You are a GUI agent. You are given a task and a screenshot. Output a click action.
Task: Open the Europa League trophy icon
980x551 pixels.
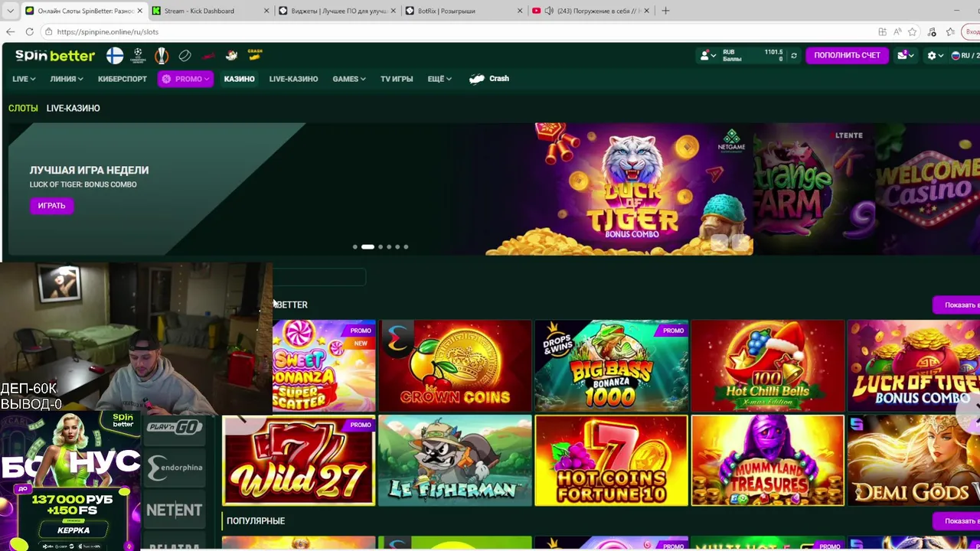click(162, 55)
